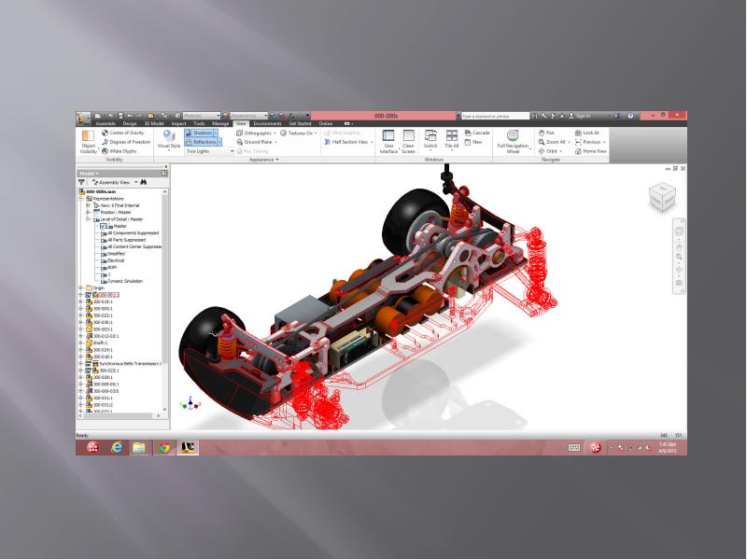The height and width of the screenshot is (560, 747).
Task: Click the keyword search input field
Action: pyautogui.click(x=491, y=115)
